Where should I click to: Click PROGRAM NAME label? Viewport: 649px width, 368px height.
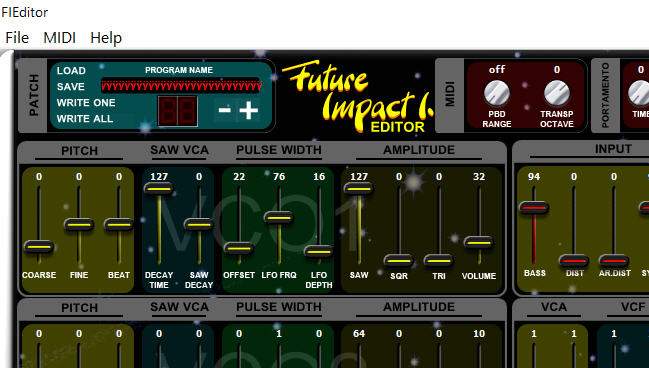pyautogui.click(x=179, y=70)
